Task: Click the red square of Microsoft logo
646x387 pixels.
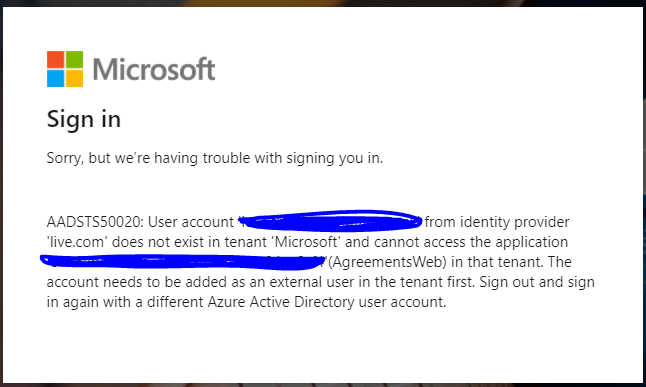Action: click(56, 60)
